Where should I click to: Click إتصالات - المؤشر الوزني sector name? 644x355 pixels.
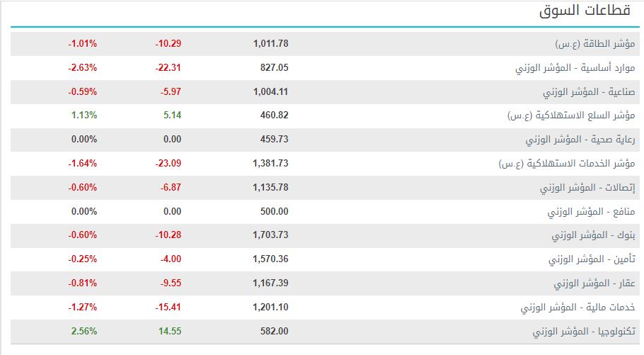(x=587, y=188)
